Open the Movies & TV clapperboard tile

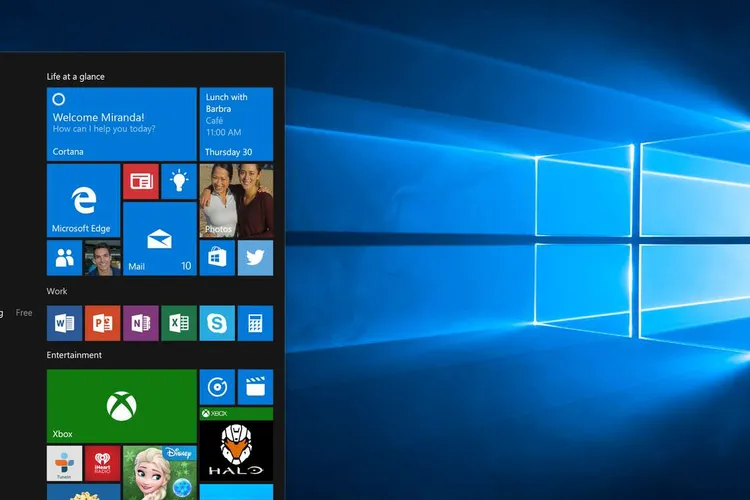pos(255,387)
